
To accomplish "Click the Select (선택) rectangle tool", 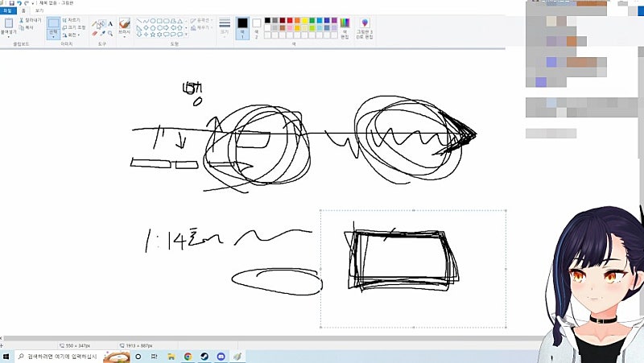I will click(x=53, y=23).
